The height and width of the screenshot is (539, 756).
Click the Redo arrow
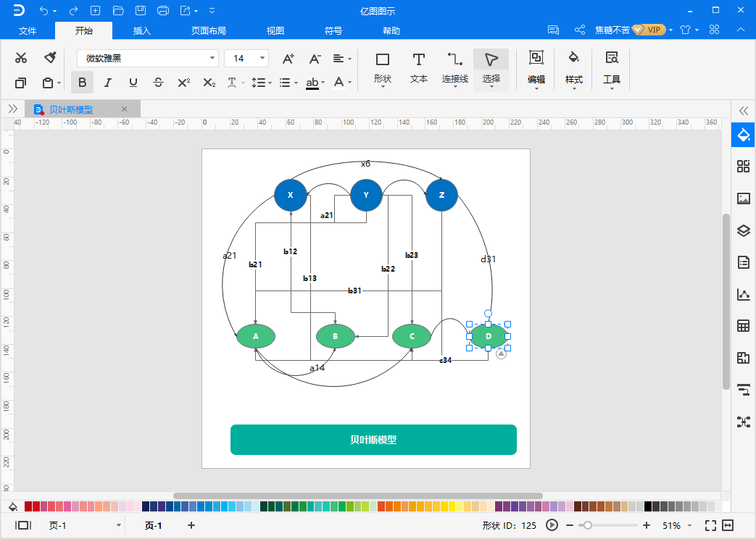point(73,11)
